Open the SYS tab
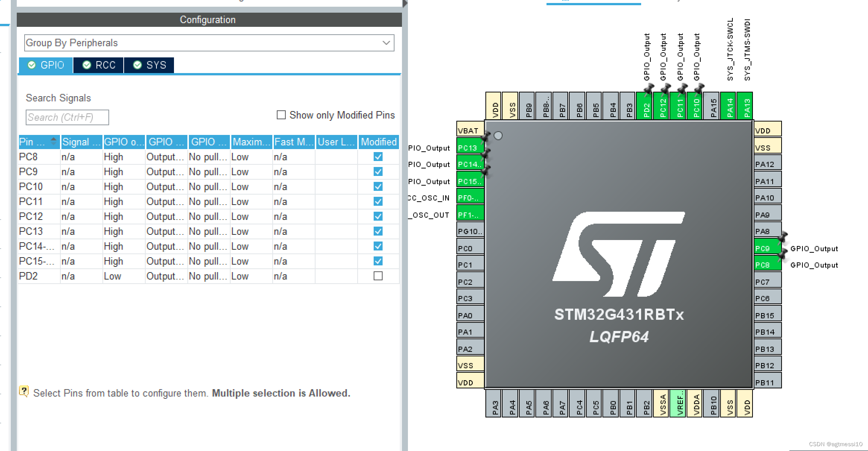The height and width of the screenshot is (451, 868). tap(149, 65)
